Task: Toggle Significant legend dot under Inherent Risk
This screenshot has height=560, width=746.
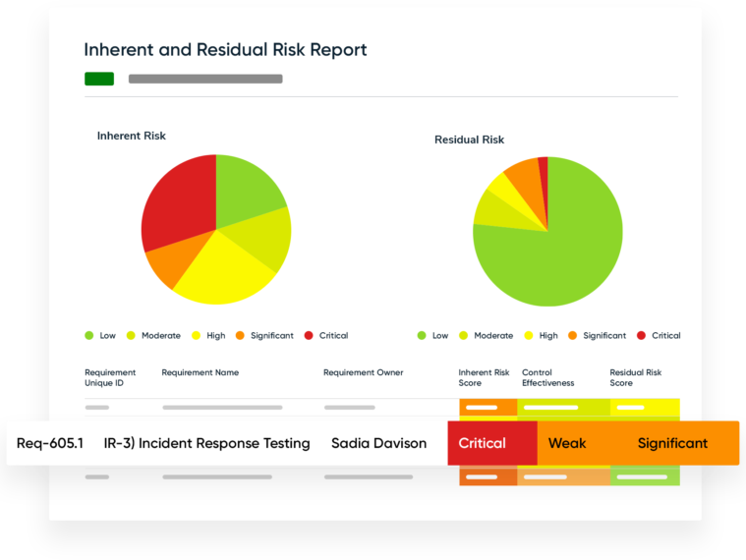Action: coord(240,336)
